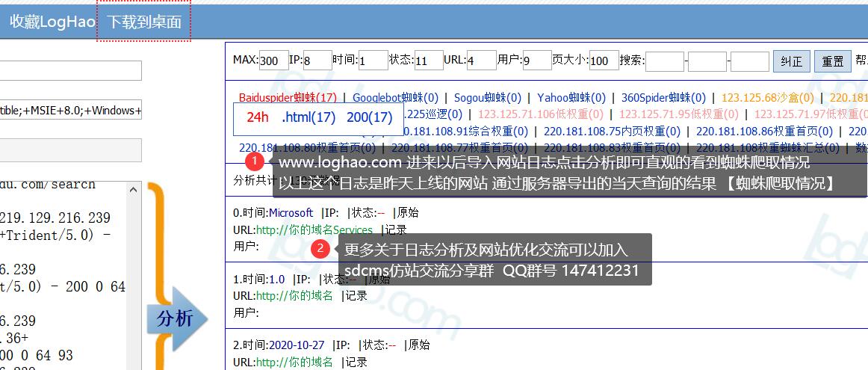
Task: Click the blue 分析 arrow button
Action: [176, 319]
